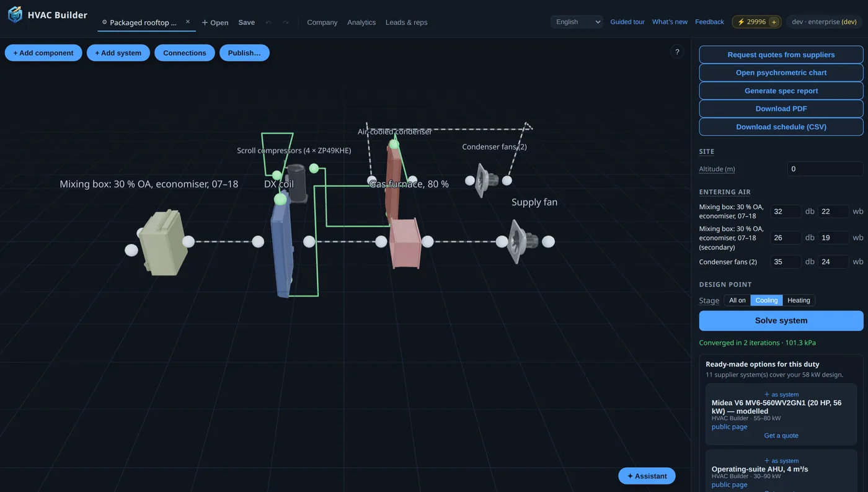Click the Publish button

tap(244, 53)
